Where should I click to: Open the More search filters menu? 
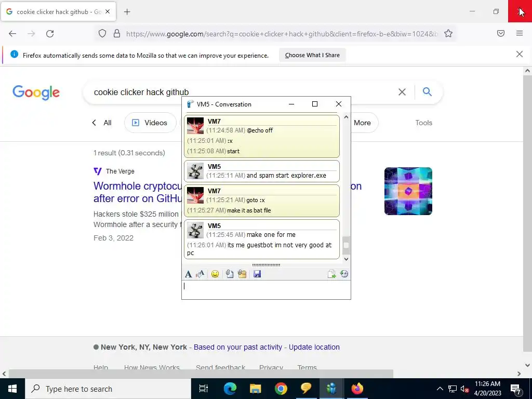point(362,123)
